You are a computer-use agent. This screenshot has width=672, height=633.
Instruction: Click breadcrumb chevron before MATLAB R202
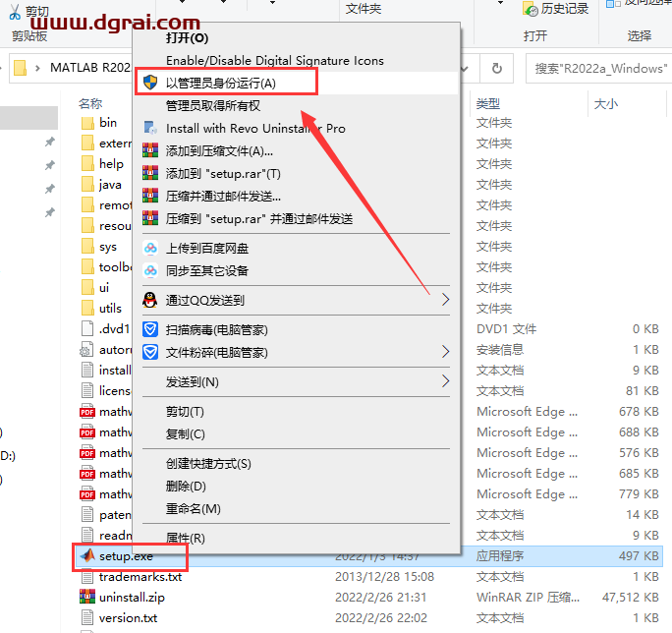coord(37,68)
